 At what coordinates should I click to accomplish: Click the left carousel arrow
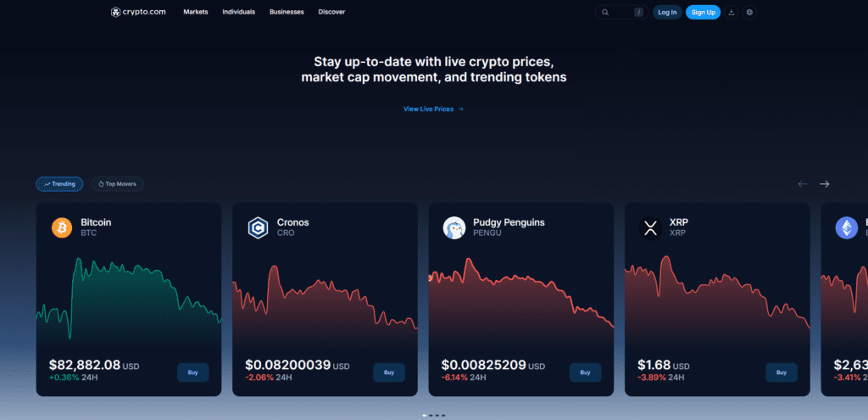tap(803, 184)
